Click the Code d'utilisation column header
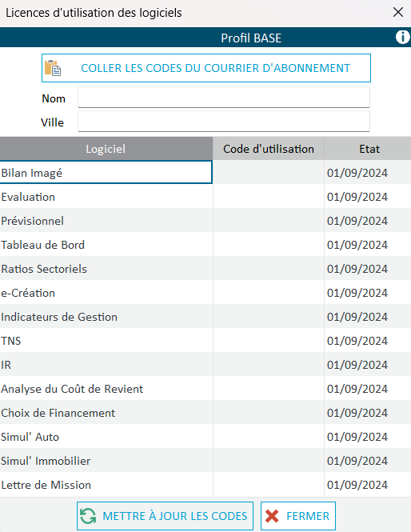The height and width of the screenshot is (532, 411). [x=269, y=149]
